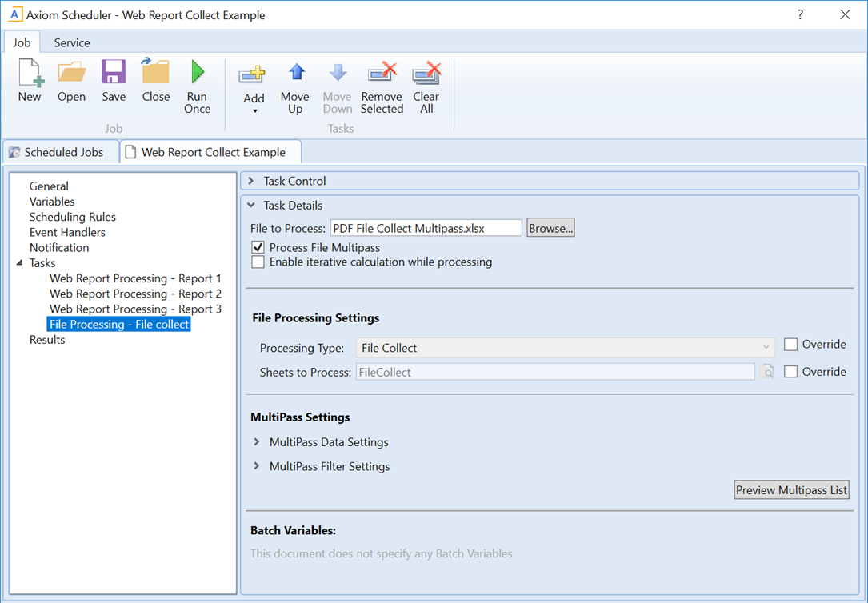Check Override for Processing Type

791,345
